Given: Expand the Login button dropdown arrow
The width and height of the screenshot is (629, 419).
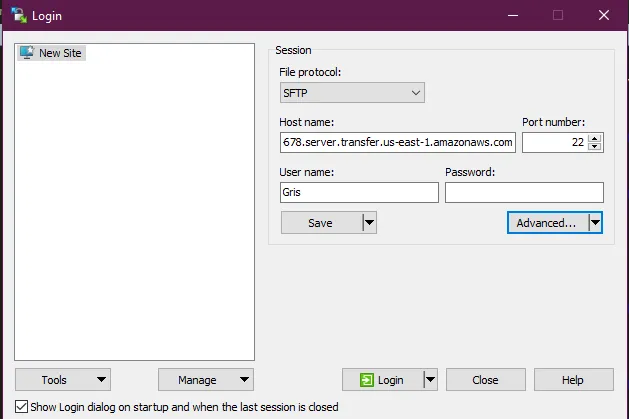Looking at the screenshot, I should point(430,380).
